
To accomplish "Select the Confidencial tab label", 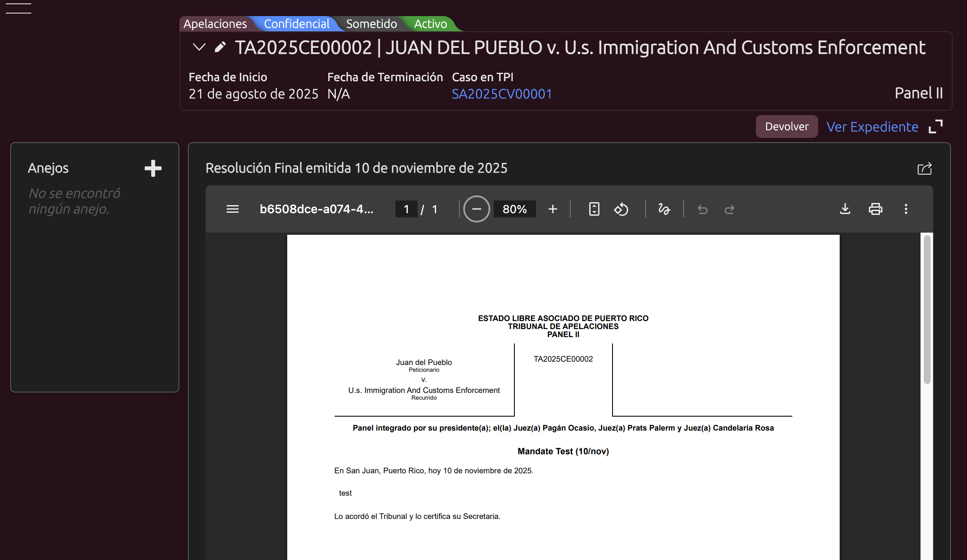I will click(297, 24).
